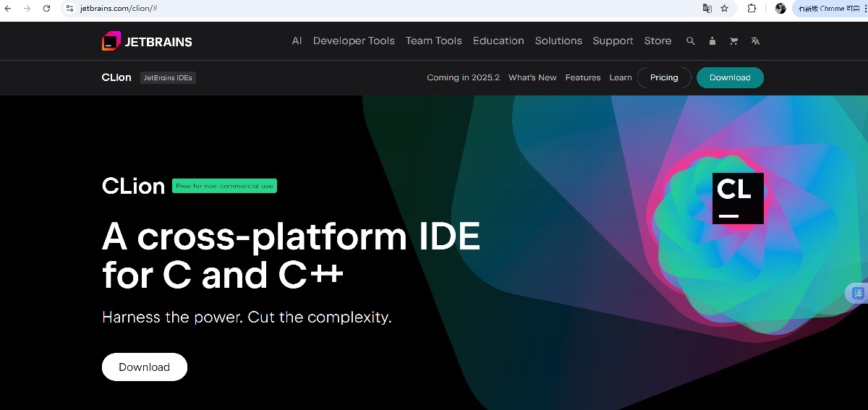
Task: Bookmark this page with the star icon
Action: [x=724, y=9]
